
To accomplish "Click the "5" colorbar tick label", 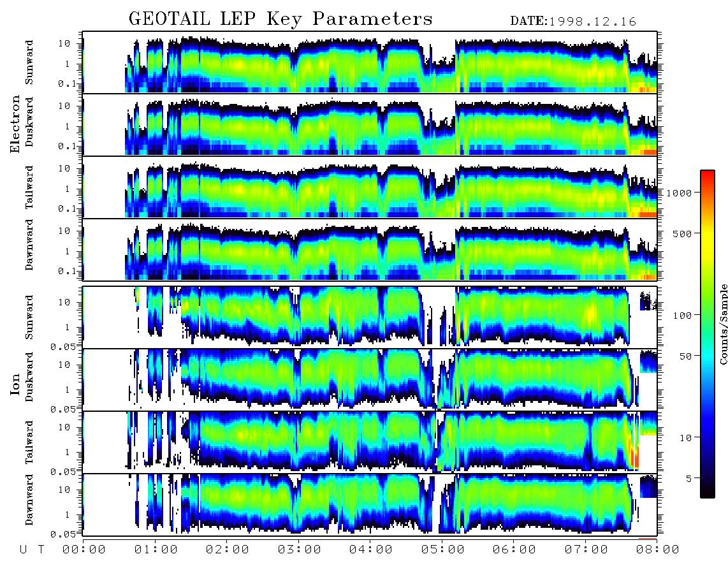I will coord(688,478).
